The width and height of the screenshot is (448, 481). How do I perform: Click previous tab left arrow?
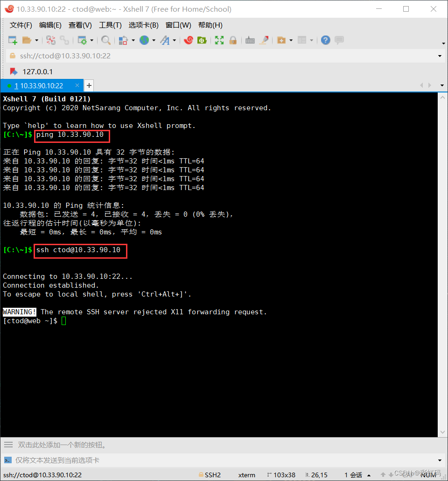coord(421,85)
